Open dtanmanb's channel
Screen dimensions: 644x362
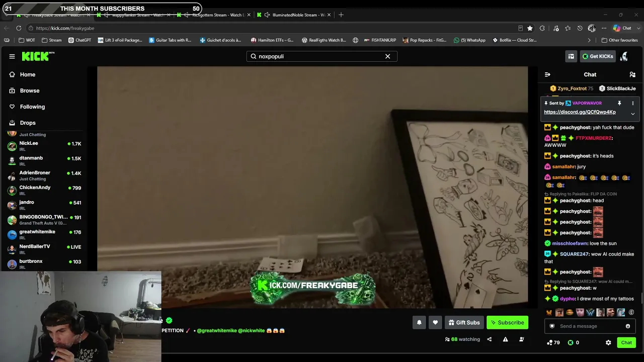44,160
